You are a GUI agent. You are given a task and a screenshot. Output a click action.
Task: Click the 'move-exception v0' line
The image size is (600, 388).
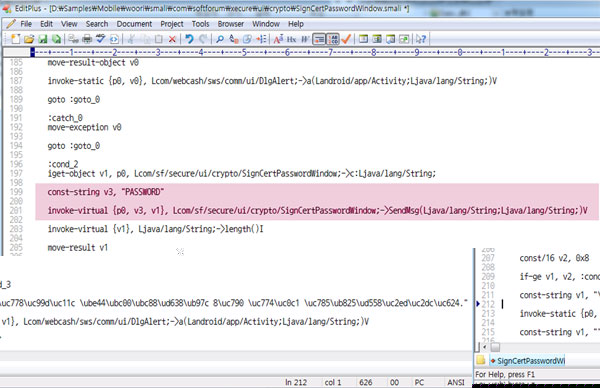point(84,127)
